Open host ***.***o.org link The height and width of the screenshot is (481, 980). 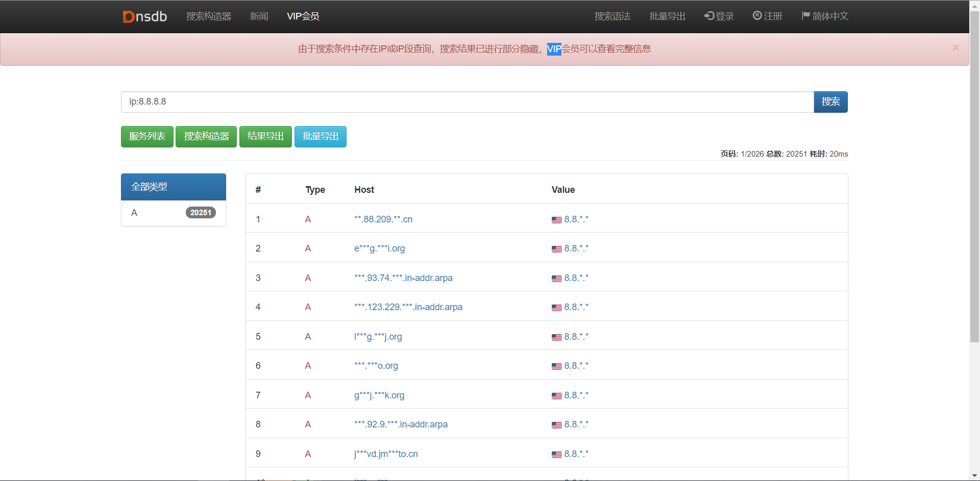[376, 366]
